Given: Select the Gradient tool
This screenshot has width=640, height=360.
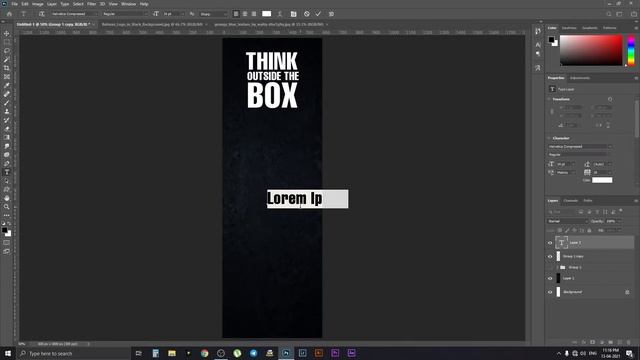Looking at the screenshot, I should [x=7, y=138].
